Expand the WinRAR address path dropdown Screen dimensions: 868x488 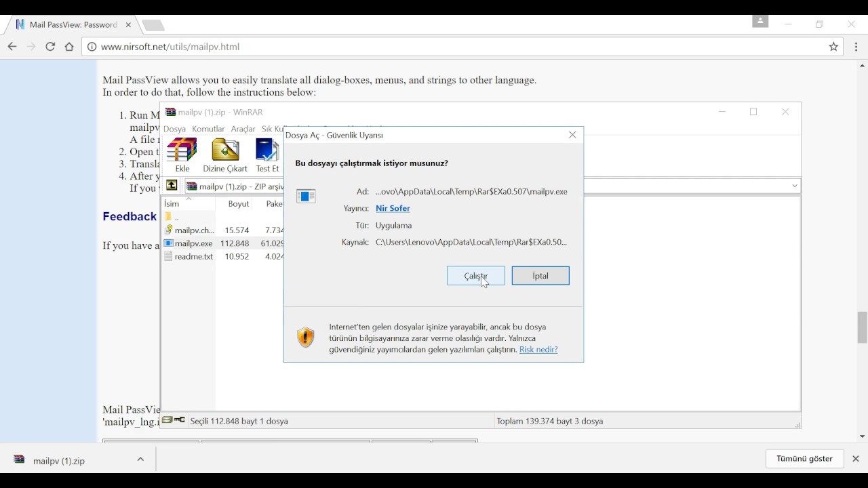tap(795, 186)
